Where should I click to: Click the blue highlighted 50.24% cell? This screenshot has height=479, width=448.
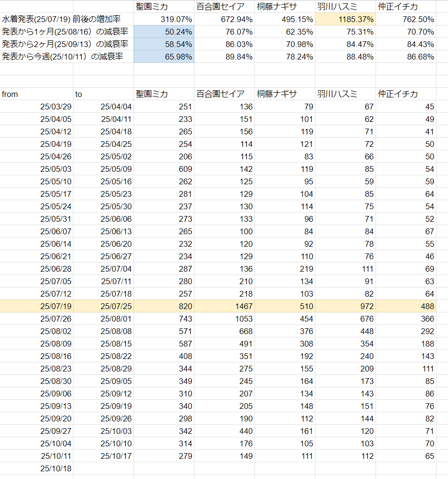[164, 32]
